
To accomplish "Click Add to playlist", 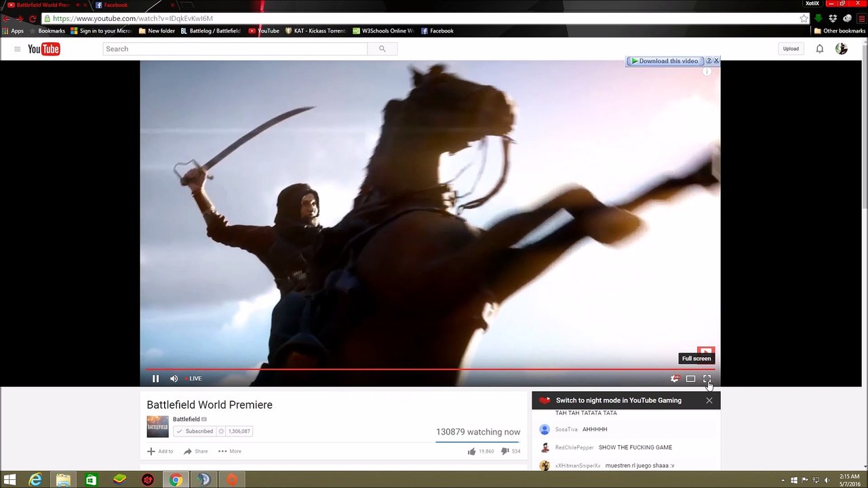I will coord(161,451).
